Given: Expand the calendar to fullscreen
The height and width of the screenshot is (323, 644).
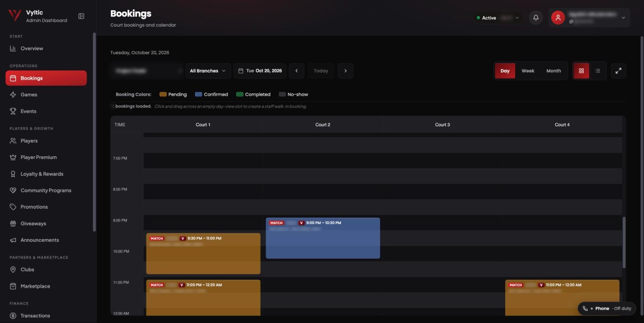Looking at the screenshot, I should click(618, 71).
